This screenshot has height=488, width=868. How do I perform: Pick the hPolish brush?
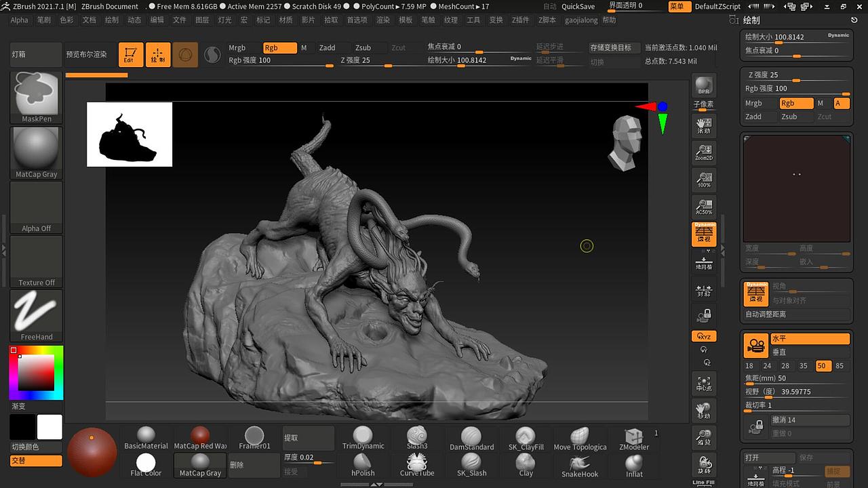[363, 466]
